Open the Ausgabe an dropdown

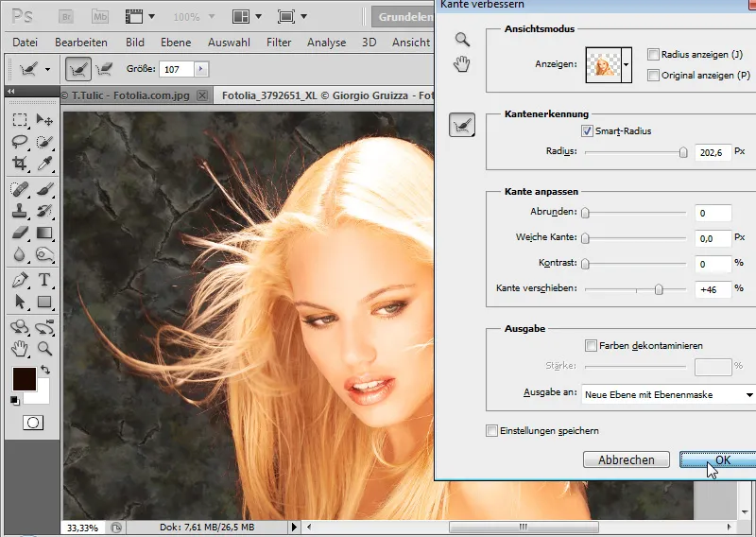(x=668, y=394)
